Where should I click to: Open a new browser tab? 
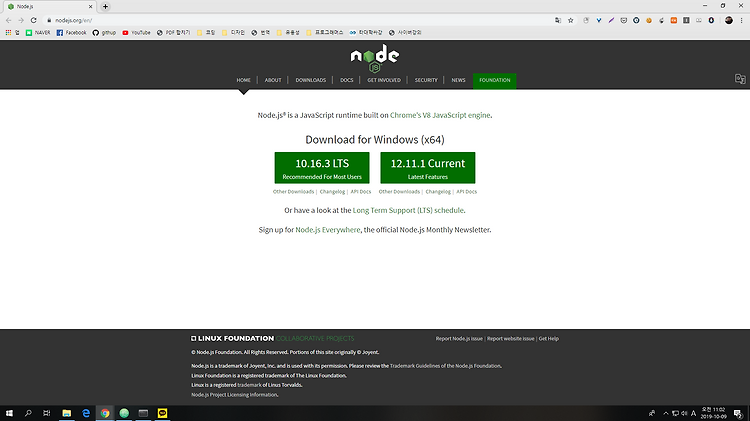tap(105, 6)
